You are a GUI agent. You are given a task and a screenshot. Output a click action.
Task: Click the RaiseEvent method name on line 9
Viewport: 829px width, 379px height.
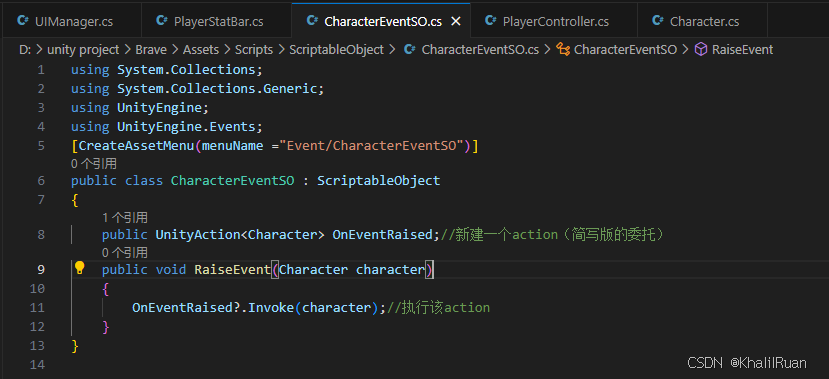click(232, 270)
